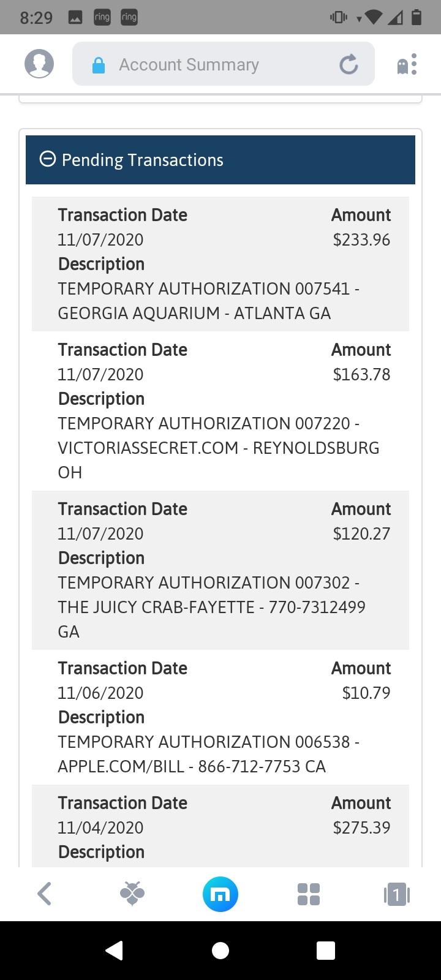Tap the profile avatar at top left
441x980 pixels.
[x=39, y=62]
